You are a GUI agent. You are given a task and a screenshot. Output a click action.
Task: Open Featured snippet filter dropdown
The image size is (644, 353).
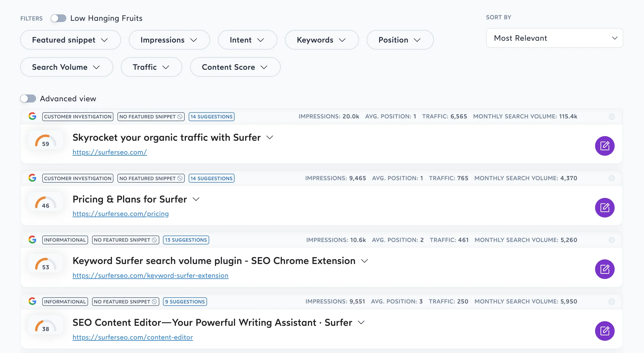point(71,40)
